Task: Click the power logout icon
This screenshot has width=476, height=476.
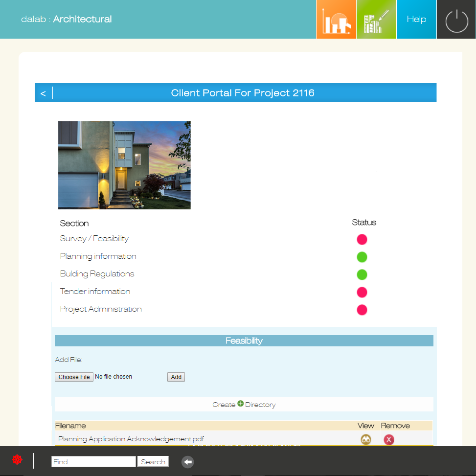Action: [x=456, y=20]
